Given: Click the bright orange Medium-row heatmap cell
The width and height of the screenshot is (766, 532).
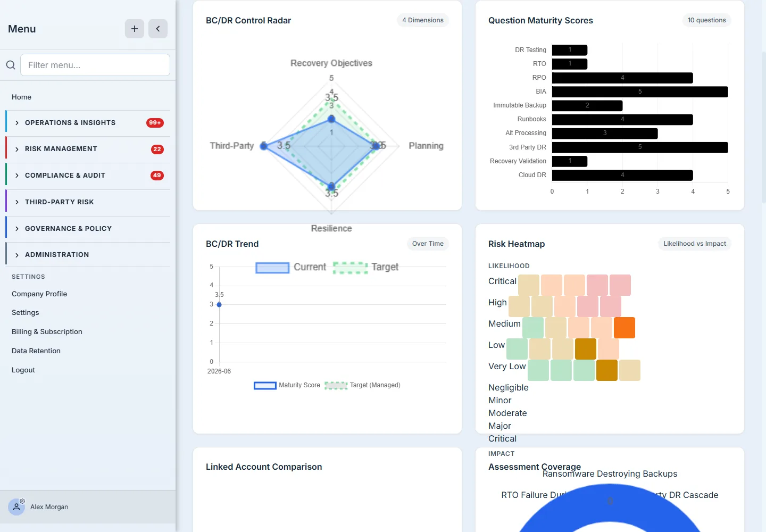Looking at the screenshot, I should point(625,328).
